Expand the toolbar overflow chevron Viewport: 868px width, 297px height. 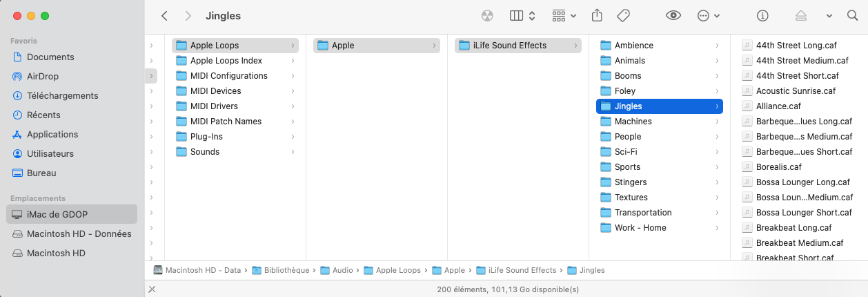pyautogui.click(x=829, y=16)
